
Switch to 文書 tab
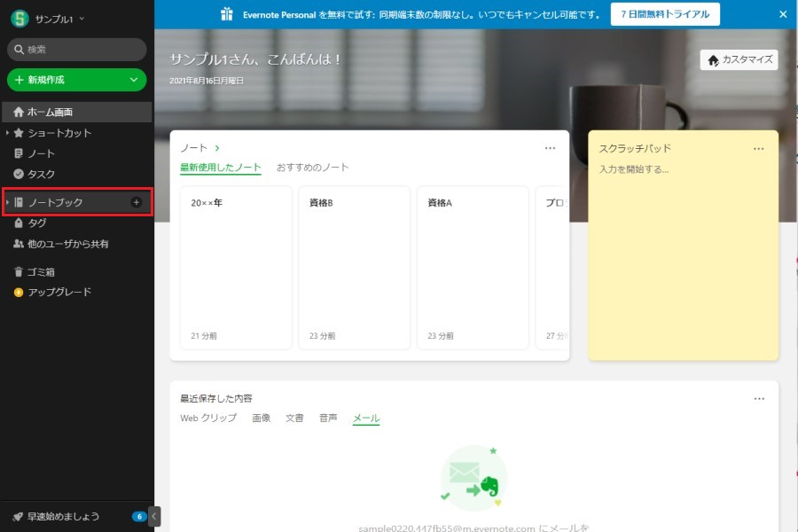pyautogui.click(x=294, y=418)
